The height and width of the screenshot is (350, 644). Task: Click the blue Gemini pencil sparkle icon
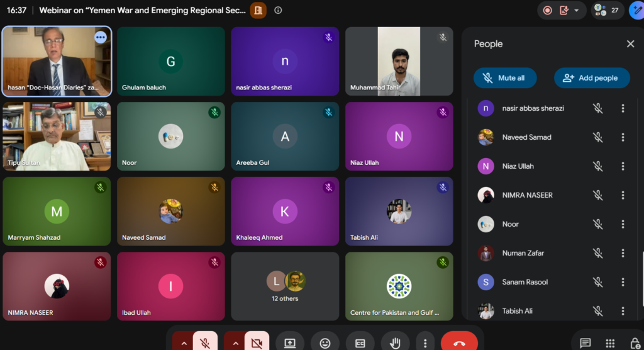(638, 10)
